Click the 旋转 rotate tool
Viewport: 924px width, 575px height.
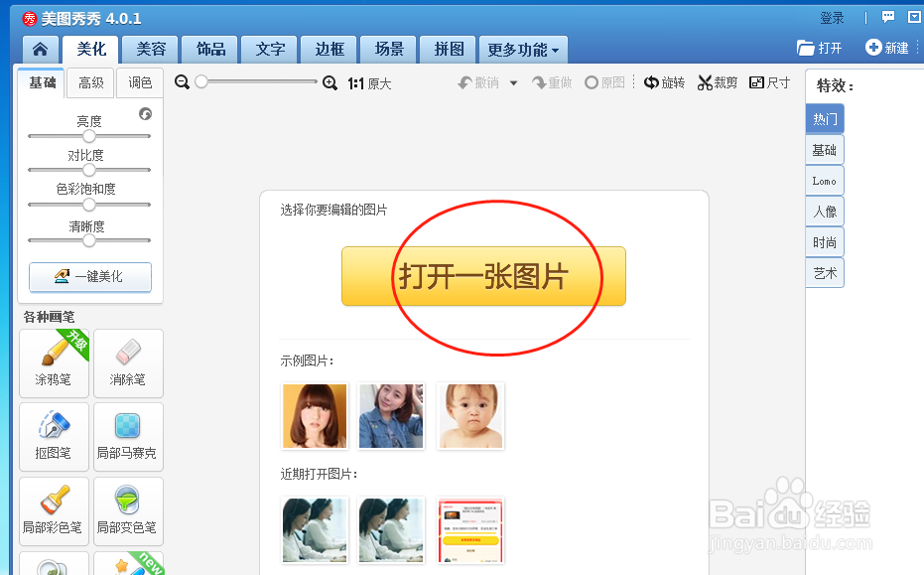[664, 82]
